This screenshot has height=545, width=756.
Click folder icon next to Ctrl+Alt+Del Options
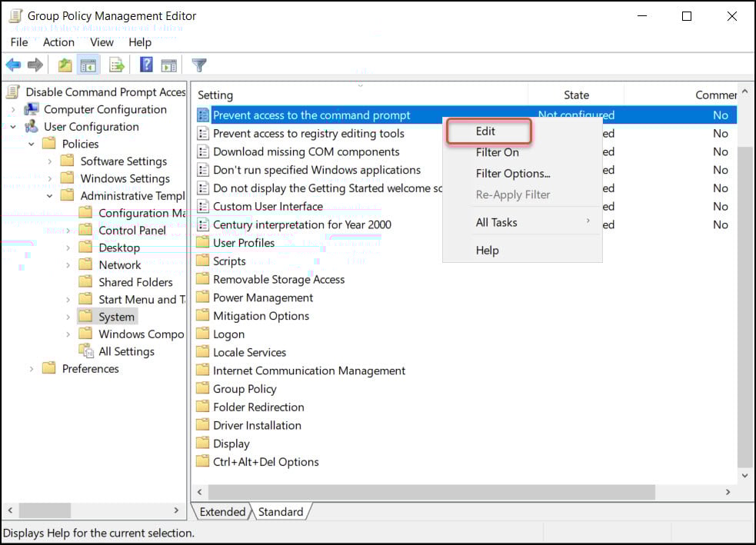click(x=202, y=461)
